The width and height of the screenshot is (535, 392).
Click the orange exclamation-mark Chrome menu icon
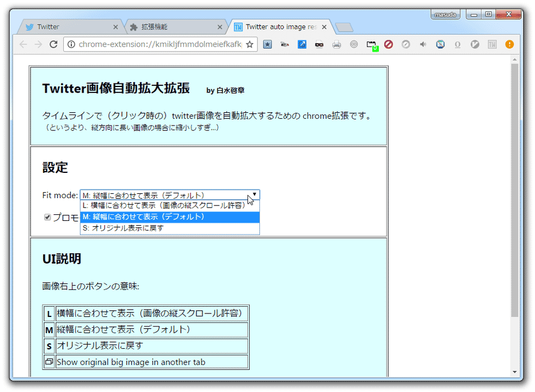coord(509,44)
